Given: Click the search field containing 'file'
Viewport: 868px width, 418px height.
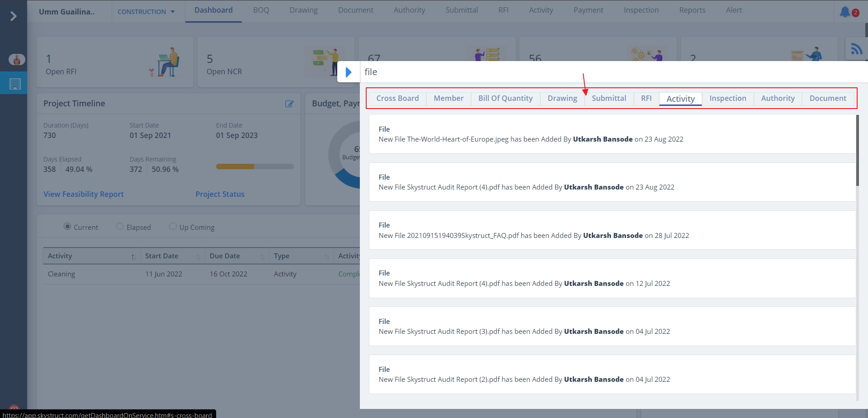Looking at the screenshot, I should tap(588, 72).
